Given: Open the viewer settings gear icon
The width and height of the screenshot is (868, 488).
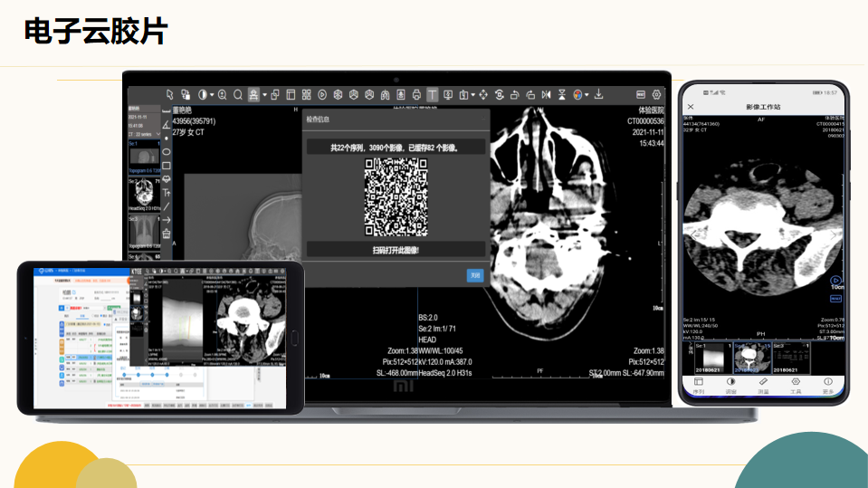Looking at the screenshot, I should tap(656, 94).
